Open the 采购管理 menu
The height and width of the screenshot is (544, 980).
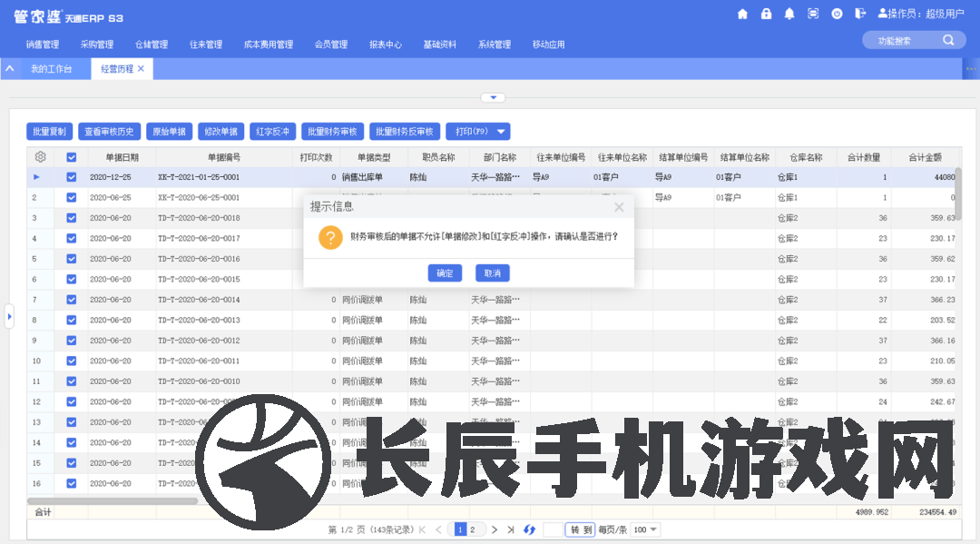[x=97, y=45]
